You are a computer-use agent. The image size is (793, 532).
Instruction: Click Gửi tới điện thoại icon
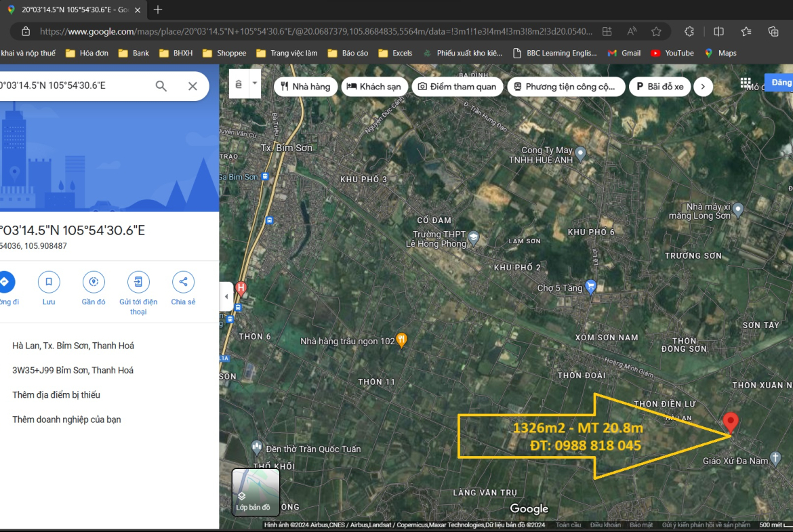[138, 282]
